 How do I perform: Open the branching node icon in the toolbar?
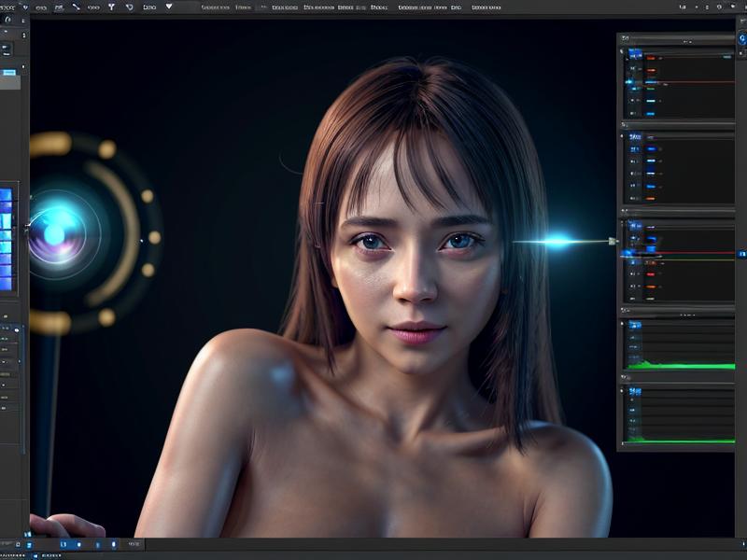coord(112,7)
